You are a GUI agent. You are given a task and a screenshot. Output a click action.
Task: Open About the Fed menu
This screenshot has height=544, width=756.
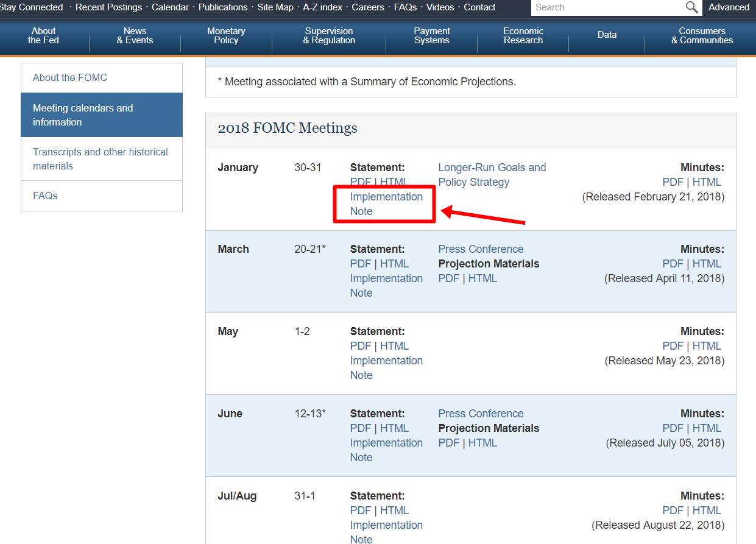[x=43, y=35]
